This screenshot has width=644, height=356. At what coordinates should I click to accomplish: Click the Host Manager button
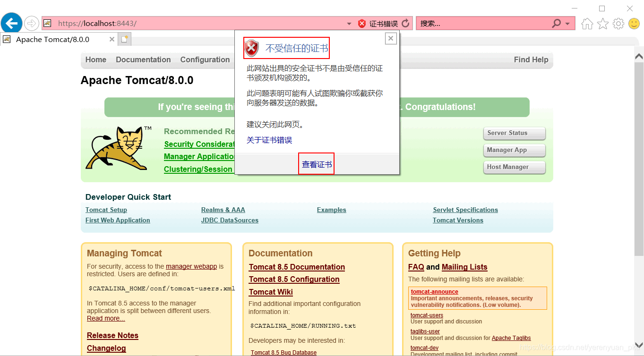(x=514, y=167)
